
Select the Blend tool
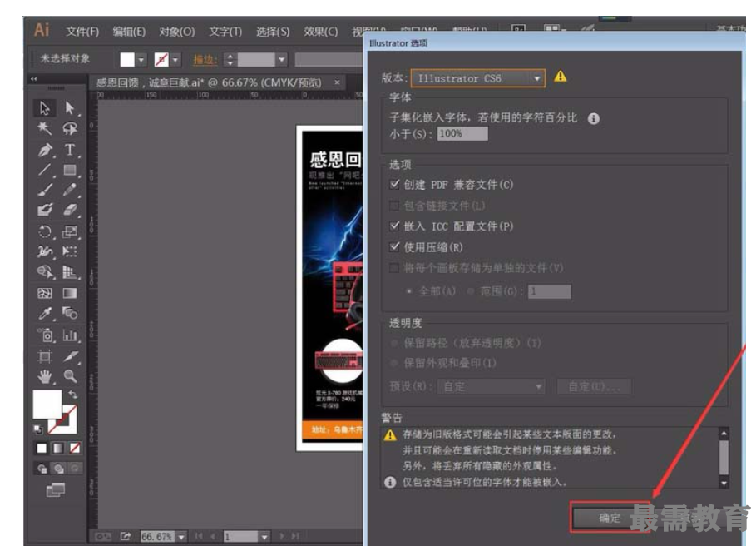pos(70,314)
